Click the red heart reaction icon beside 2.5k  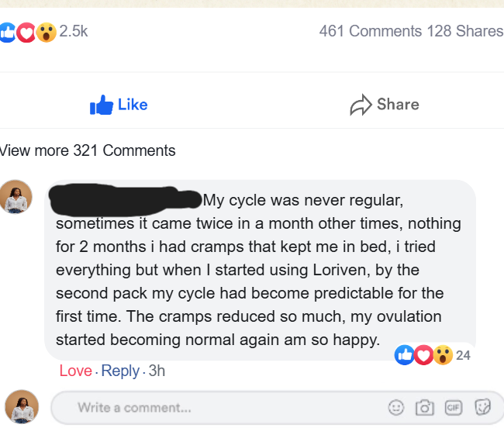[x=26, y=32]
